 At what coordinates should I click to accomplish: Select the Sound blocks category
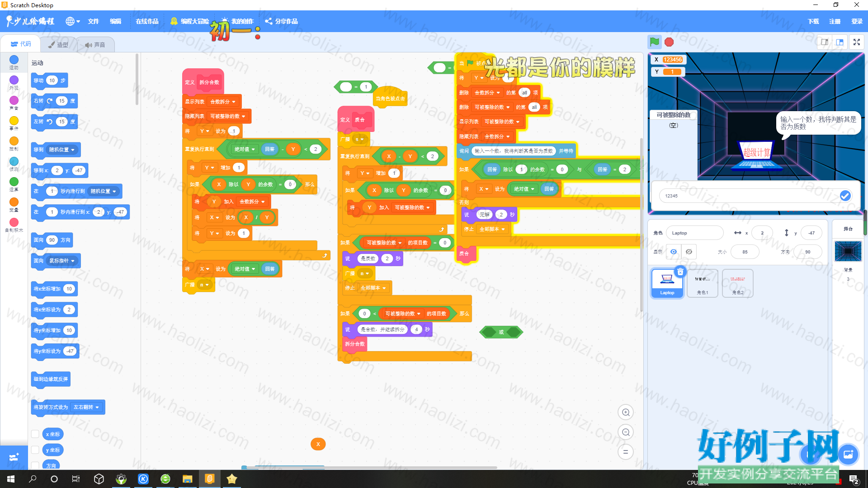14,103
